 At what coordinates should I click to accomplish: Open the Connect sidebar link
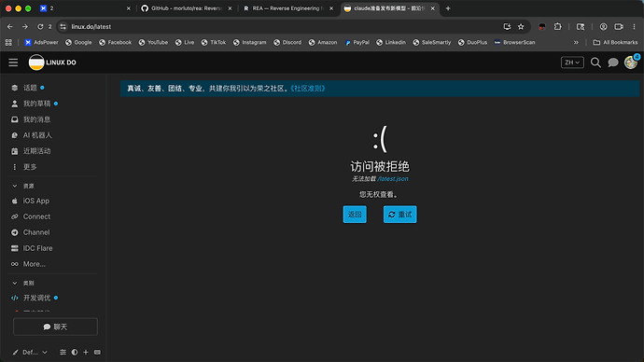tap(36, 216)
